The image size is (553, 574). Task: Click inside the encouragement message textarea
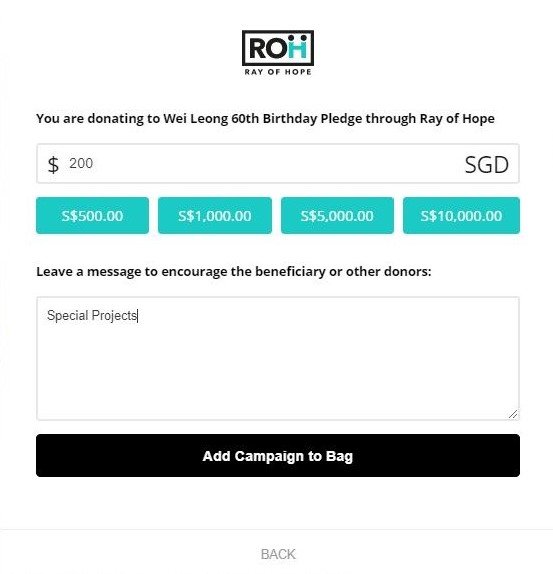278,358
